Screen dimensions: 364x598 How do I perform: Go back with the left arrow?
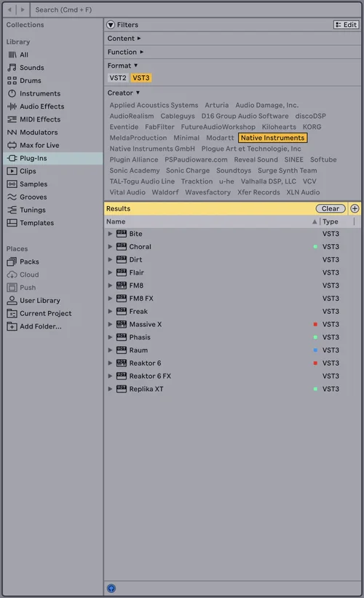10,9
